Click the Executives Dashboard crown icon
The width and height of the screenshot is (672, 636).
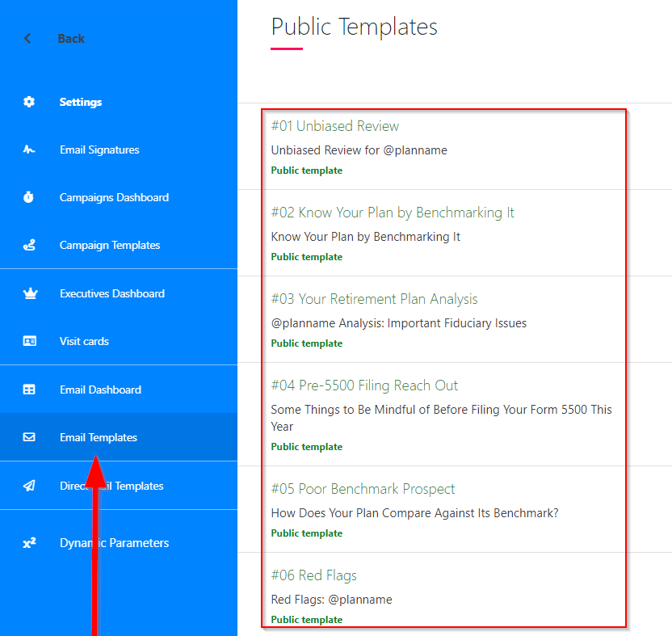click(29, 293)
